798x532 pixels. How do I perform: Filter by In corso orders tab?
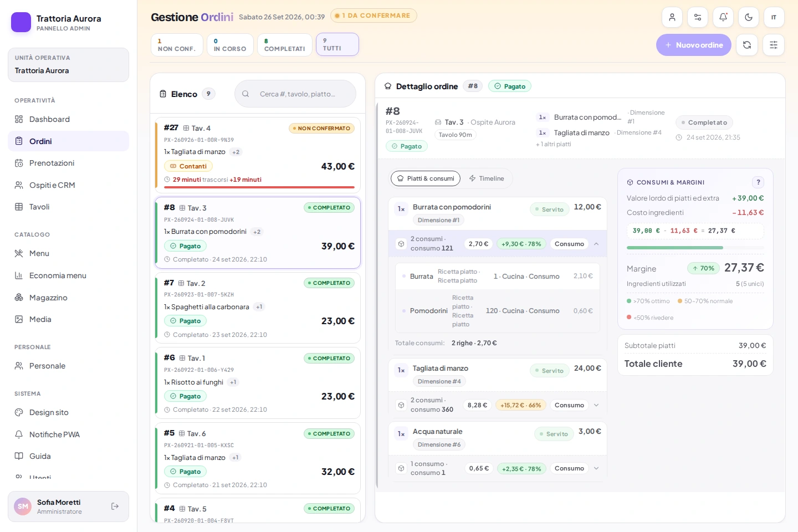click(230, 45)
